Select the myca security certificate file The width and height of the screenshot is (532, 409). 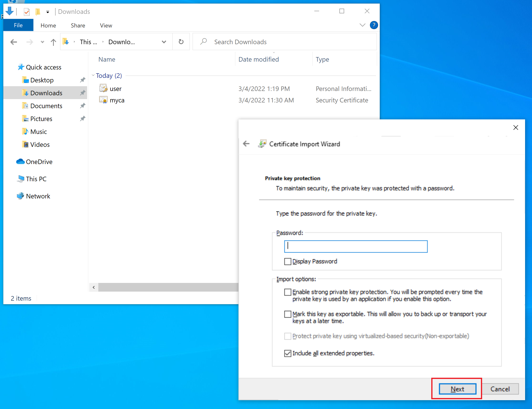click(x=117, y=100)
